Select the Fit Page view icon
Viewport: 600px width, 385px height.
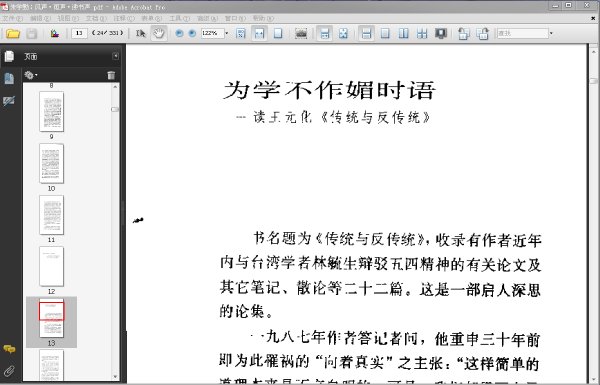coord(278,34)
